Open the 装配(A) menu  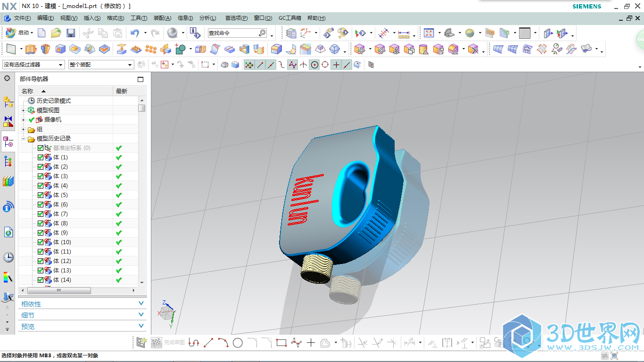(x=162, y=18)
